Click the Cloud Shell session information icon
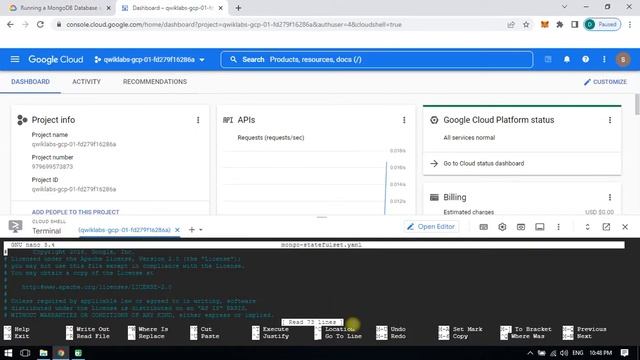 coord(540,227)
